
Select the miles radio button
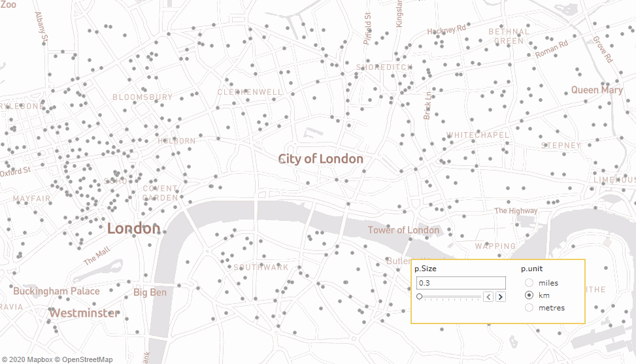(x=529, y=283)
